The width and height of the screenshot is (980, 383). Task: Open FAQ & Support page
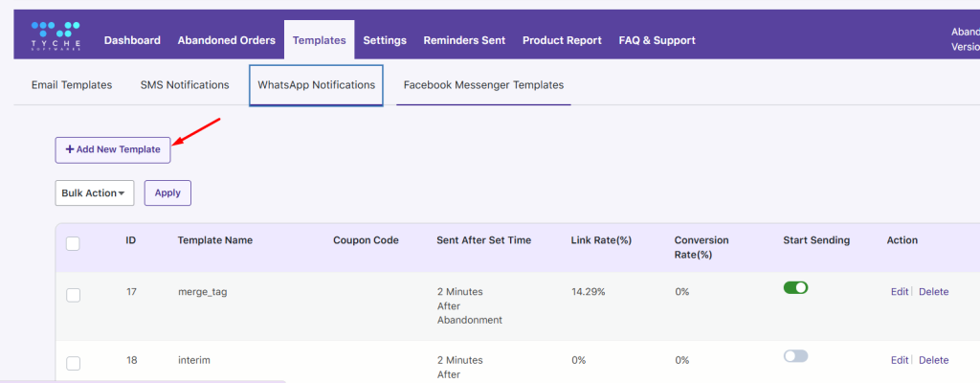[657, 40]
